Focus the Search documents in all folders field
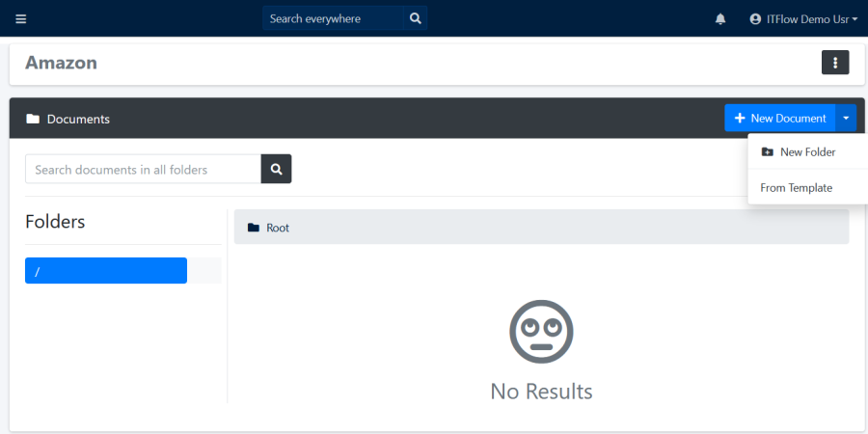This screenshot has width=868, height=434. [143, 170]
